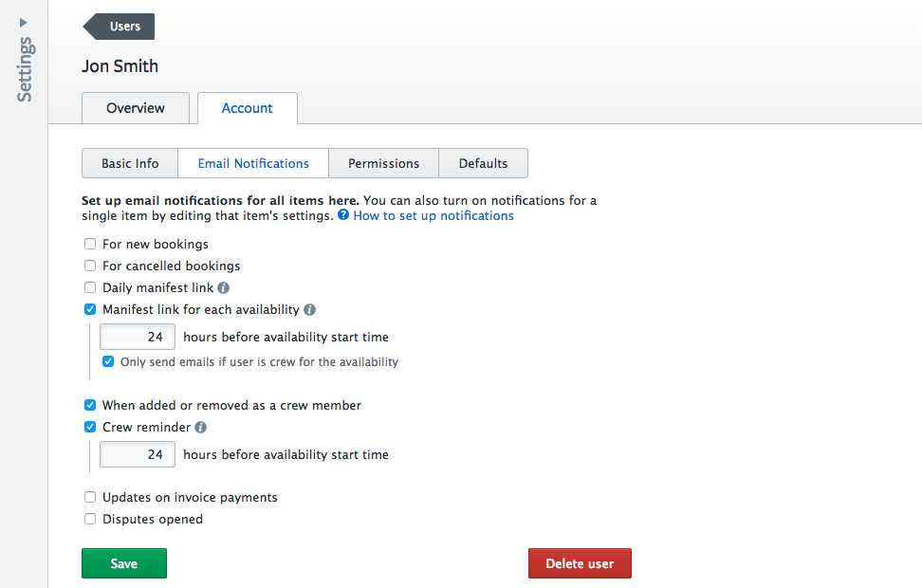Enable For cancelled bookings notifications
Image resolution: width=922 pixels, height=588 pixels.
(x=90, y=266)
